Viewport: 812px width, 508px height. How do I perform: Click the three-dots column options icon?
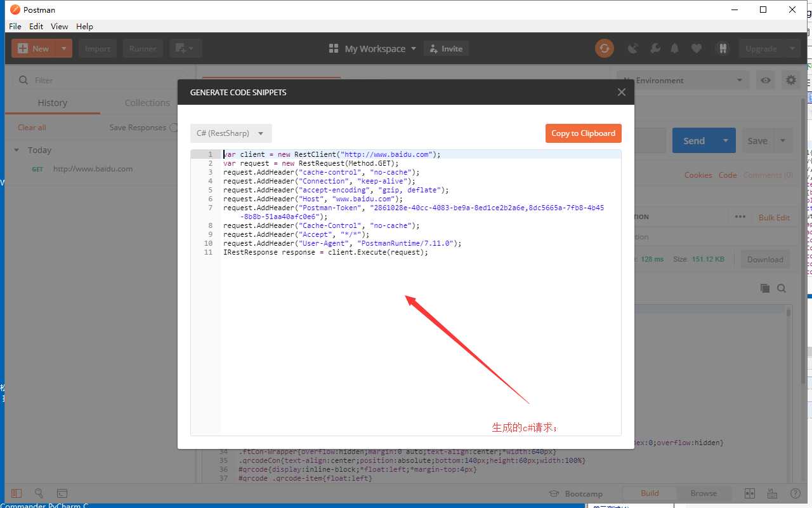coord(740,217)
